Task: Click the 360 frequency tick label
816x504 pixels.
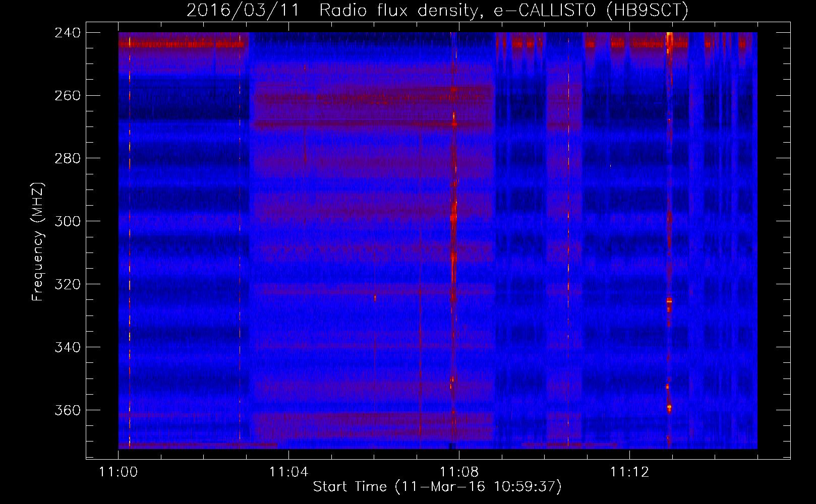Action: (x=68, y=411)
